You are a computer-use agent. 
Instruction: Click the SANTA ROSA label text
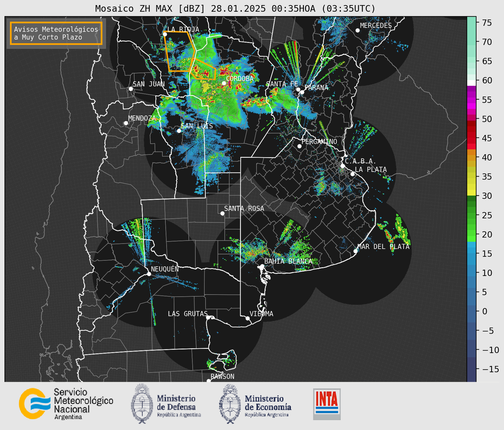pos(244,208)
